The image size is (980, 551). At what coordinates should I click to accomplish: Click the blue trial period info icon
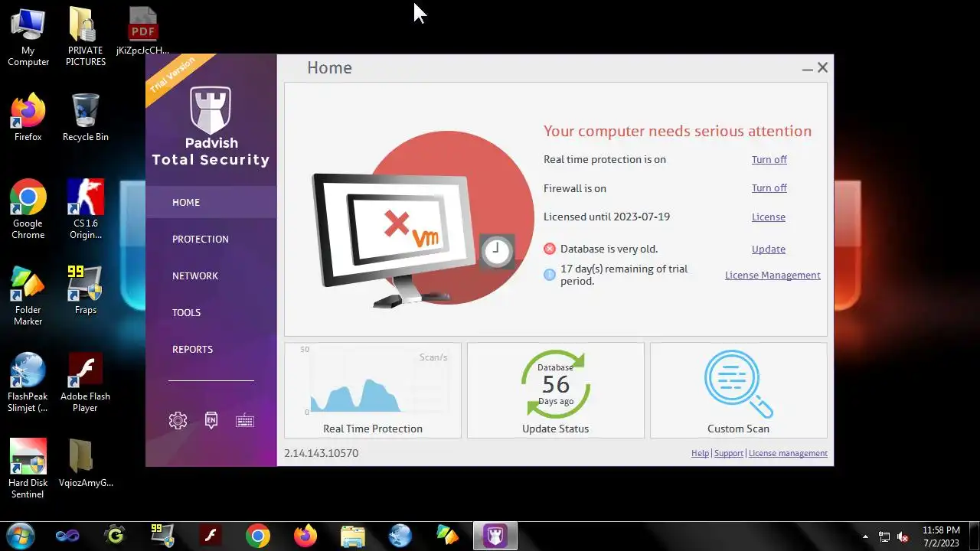550,275
